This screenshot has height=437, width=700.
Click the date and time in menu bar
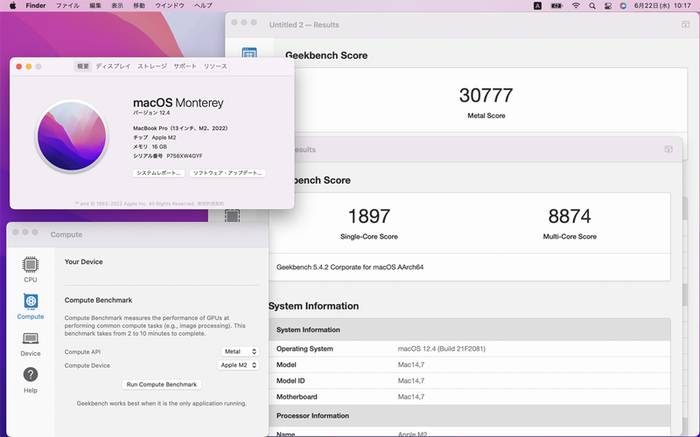tap(662, 5)
